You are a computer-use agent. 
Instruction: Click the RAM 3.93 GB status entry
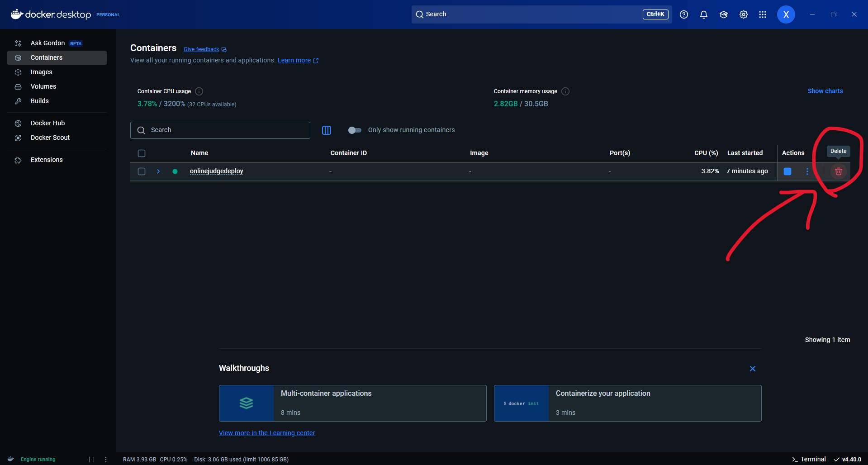[139, 459]
